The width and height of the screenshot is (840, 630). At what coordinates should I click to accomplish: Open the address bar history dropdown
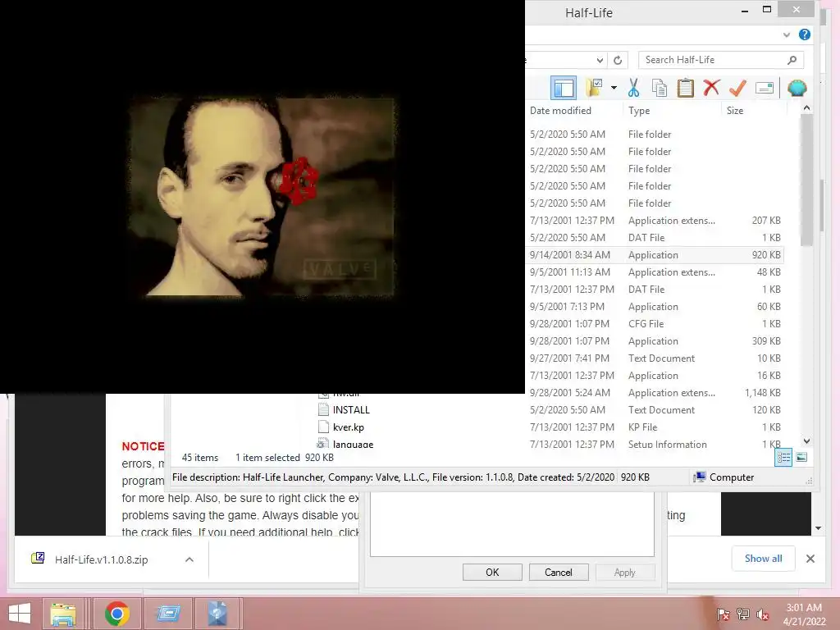[x=600, y=60]
